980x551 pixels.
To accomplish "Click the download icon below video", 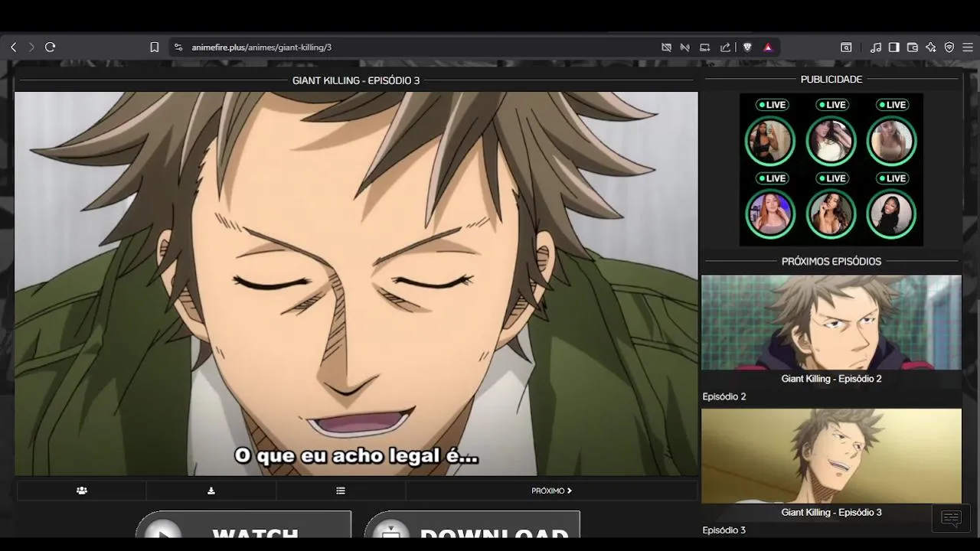I will 211,491.
